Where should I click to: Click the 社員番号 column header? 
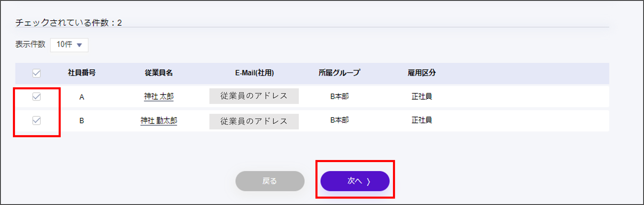82,73
